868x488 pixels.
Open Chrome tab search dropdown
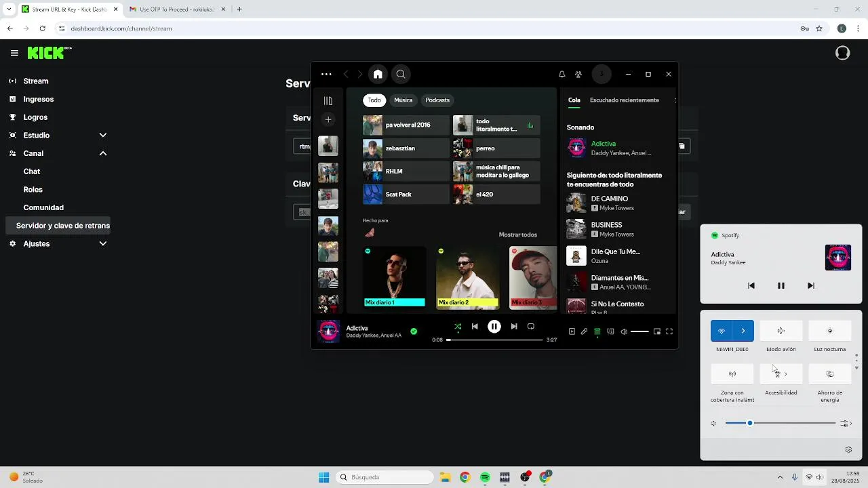click(9, 9)
